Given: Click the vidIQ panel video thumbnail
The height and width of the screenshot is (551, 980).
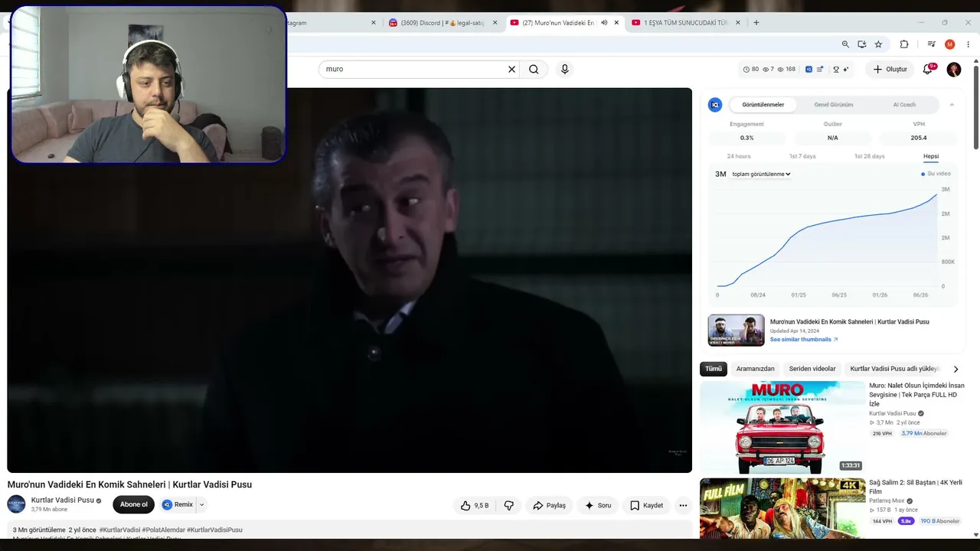Looking at the screenshot, I should coord(736,330).
